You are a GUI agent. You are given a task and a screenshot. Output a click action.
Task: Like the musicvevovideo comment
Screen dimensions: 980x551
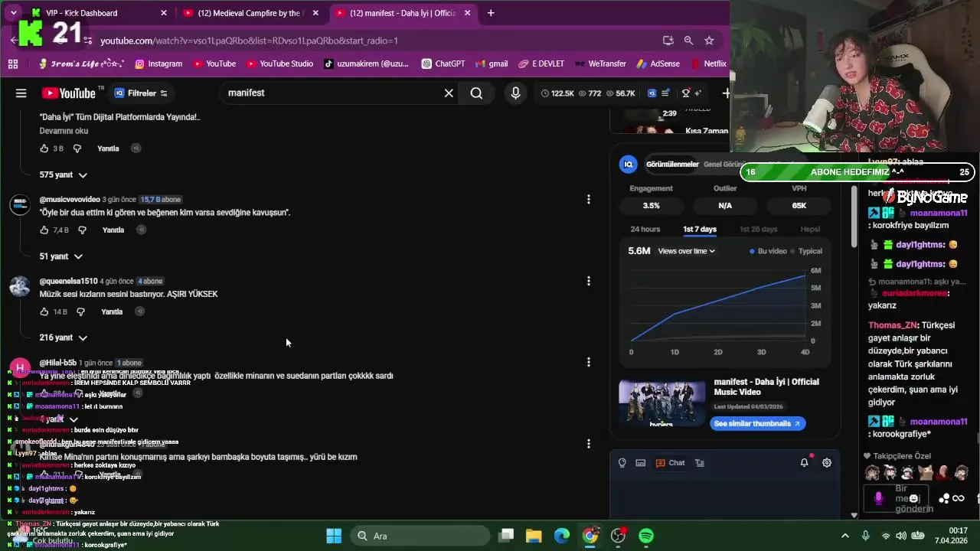point(44,230)
